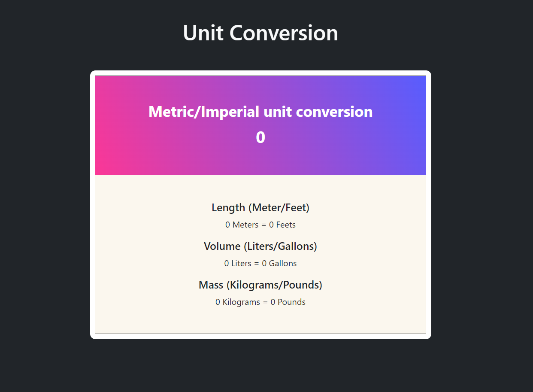
Task: Click the Unit Conversion page title
Action: click(x=260, y=33)
